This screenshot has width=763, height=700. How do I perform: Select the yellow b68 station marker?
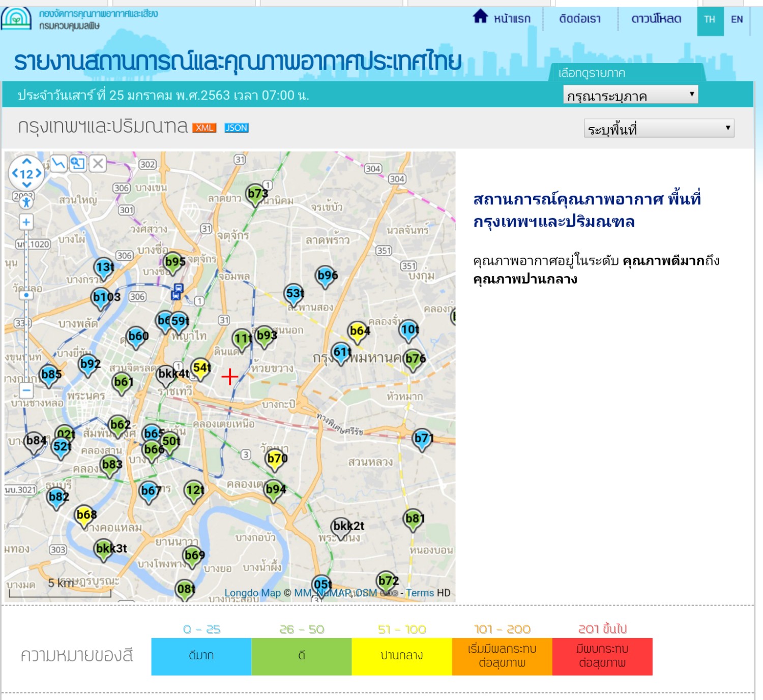coord(85,516)
